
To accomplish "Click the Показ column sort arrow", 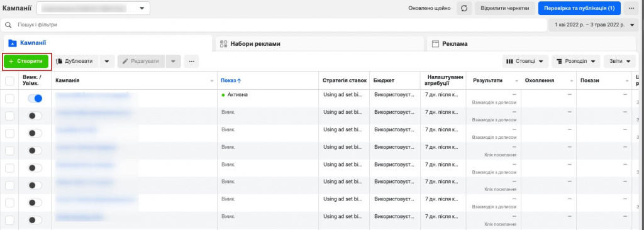I will [x=239, y=80].
